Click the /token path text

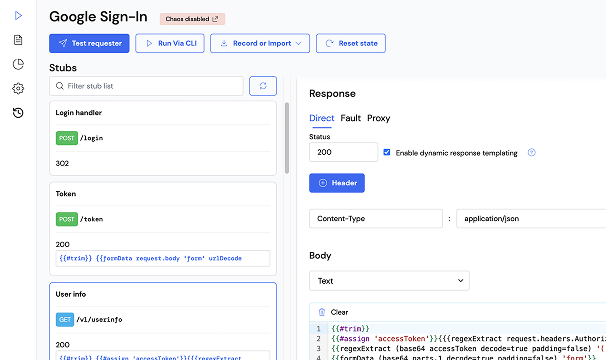(91, 219)
